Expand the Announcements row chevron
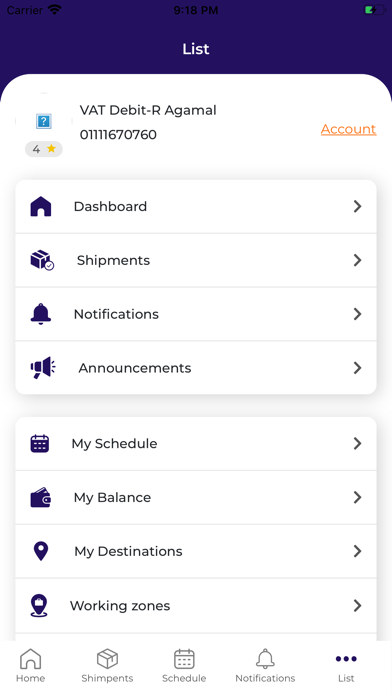Image resolution: width=392 pixels, height=696 pixels. pyautogui.click(x=357, y=368)
